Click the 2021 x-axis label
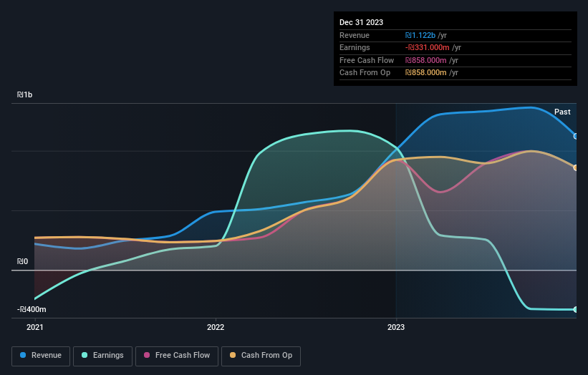This screenshot has width=588, height=375. 35,327
